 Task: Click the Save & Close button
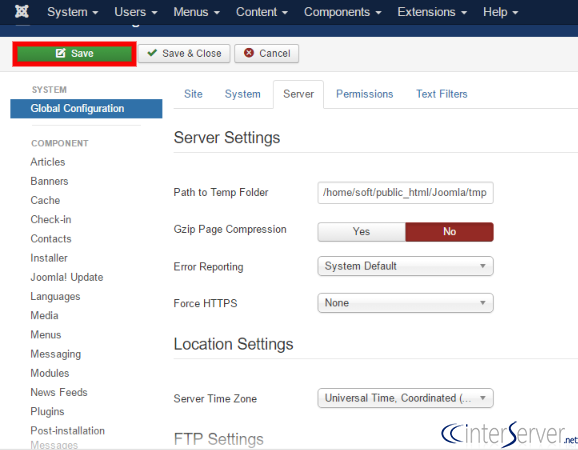pyautogui.click(x=184, y=53)
